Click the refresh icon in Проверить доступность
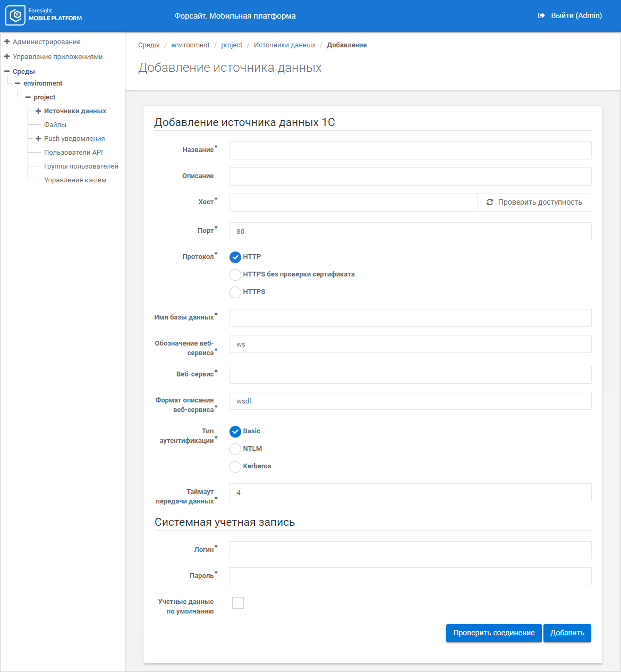This screenshot has width=621, height=672. point(490,202)
